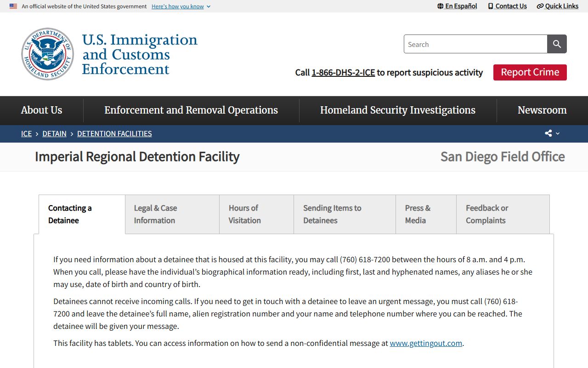This screenshot has height=368, width=588.
Task: Open Homeland Security Investigations menu
Action: click(x=398, y=110)
